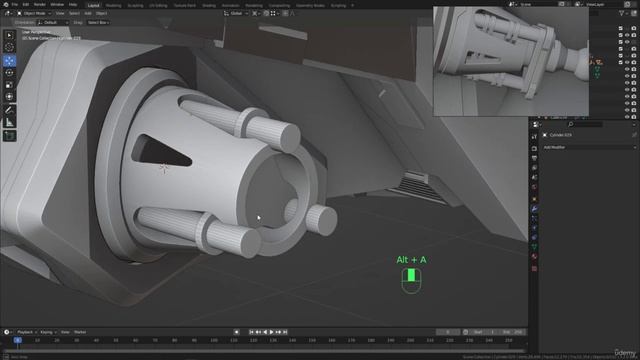Image resolution: width=640 pixels, height=360 pixels.
Task: Open the Window menu
Action: tap(57, 4)
